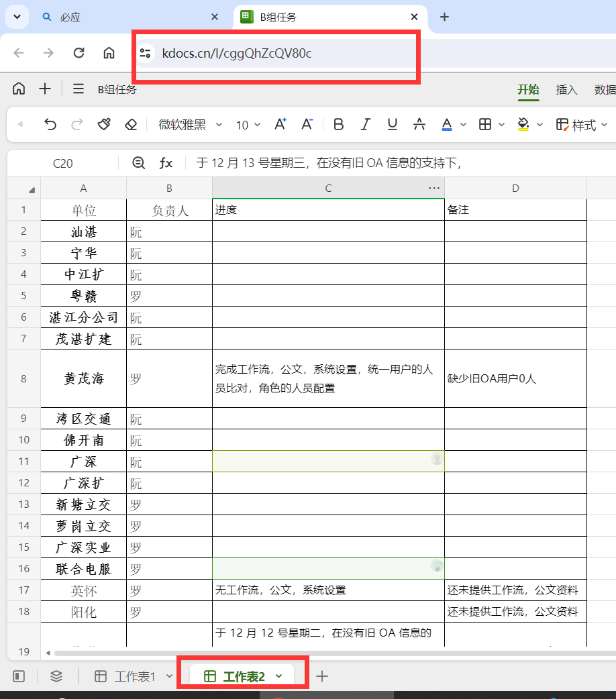Viewport: 616px width, 699px height.
Task: Click the zoom magnifier icon in formula bar
Action: click(138, 163)
